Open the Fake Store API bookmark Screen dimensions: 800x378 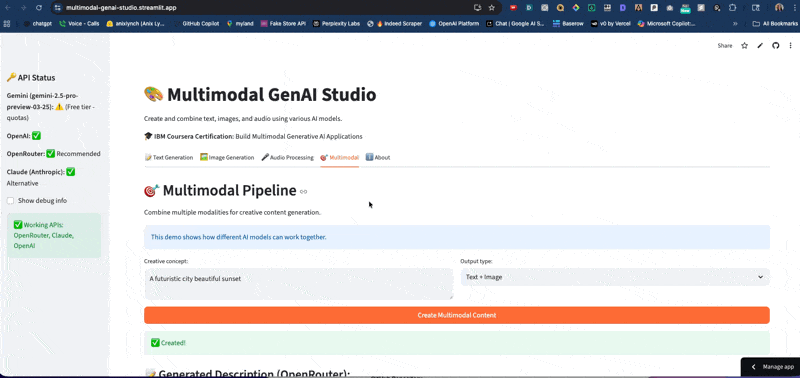(283, 23)
